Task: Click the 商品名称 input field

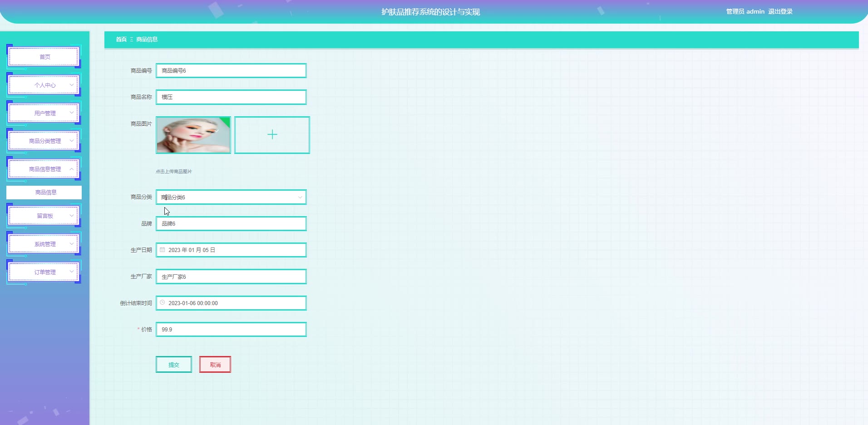Action: pyautogui.click(x=231, y=97)
